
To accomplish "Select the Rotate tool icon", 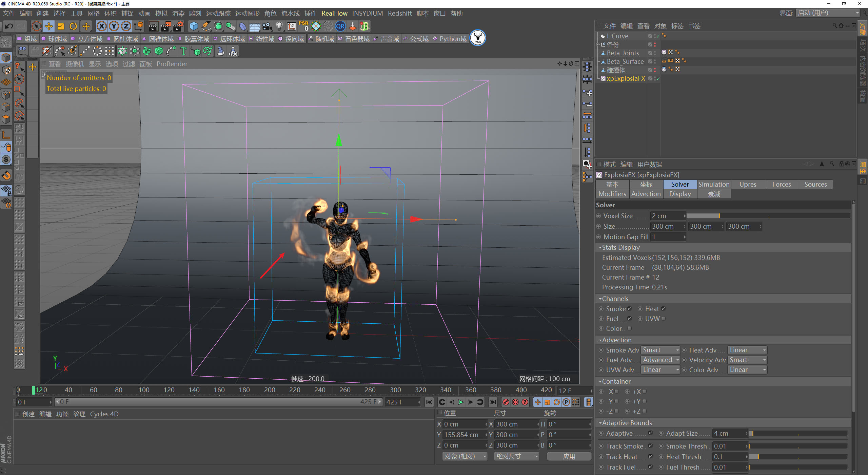I will 73,26.
